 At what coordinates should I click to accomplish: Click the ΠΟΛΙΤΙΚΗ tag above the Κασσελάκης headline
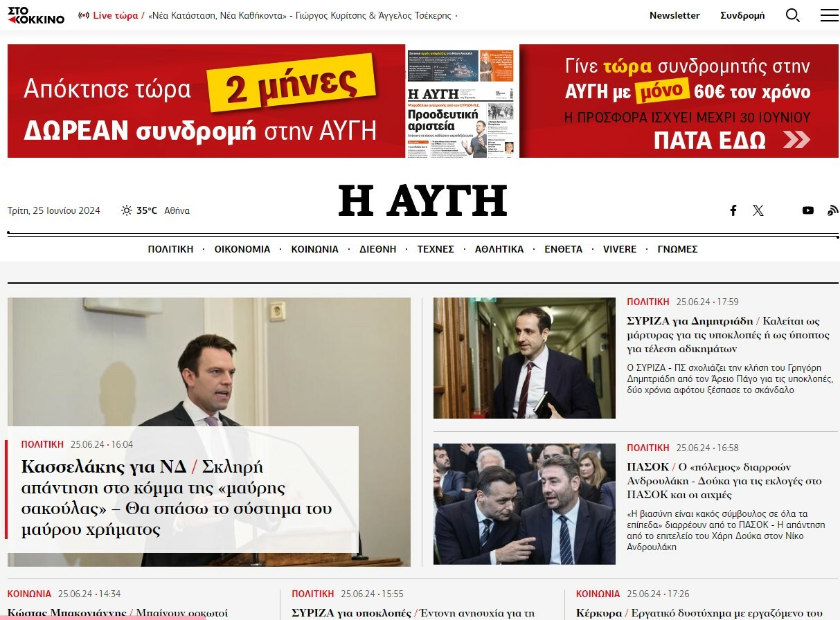click(x=42, y=444)
